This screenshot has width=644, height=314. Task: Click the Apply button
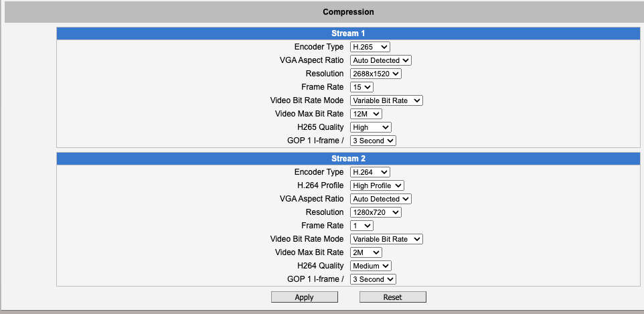click(304, 297)
